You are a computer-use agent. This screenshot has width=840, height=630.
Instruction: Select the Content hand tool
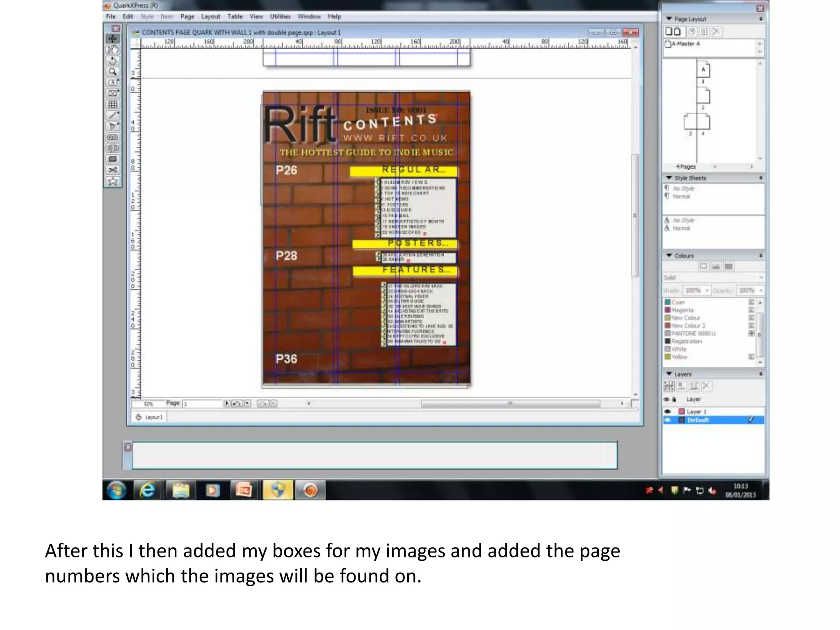(x=112, y=50)
